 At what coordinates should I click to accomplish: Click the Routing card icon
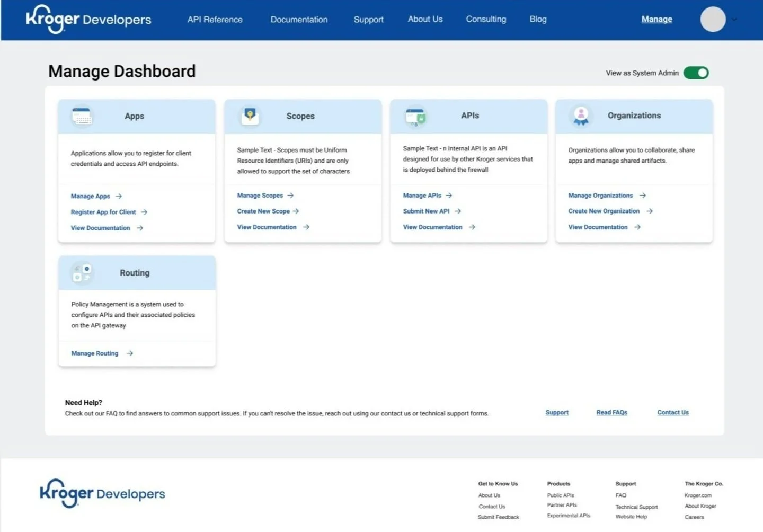(x=82, y=273)
